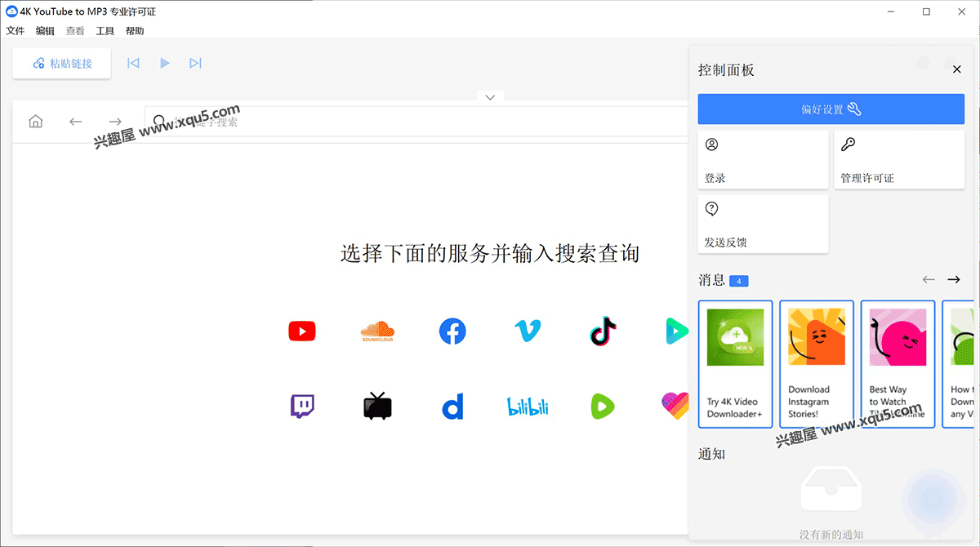The height and width of the screenshot is (547, 980).
Task: Click the 粘贴链接 button
Action: pos(62,64)
